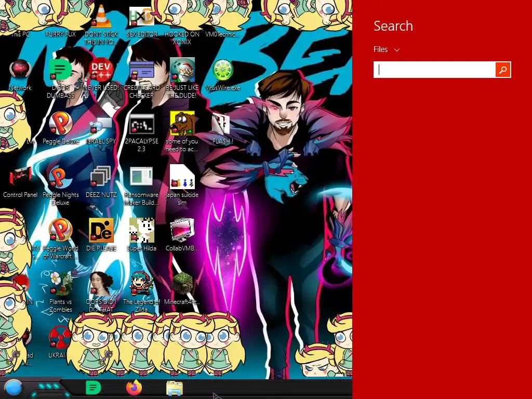The image size is (532, 399).
Task: Open HOOKED ON XONIX shortcut
Action: (182, 37)
